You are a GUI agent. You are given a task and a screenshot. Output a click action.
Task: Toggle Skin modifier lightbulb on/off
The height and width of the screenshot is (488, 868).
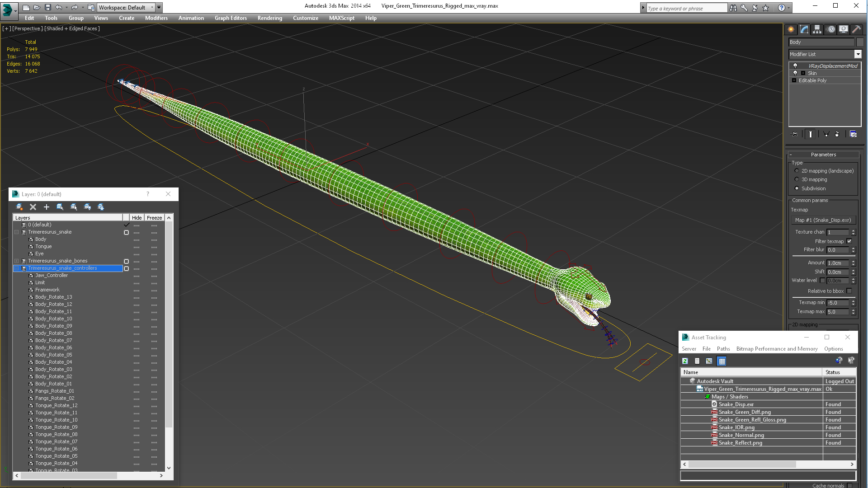[x=795, y=73]
